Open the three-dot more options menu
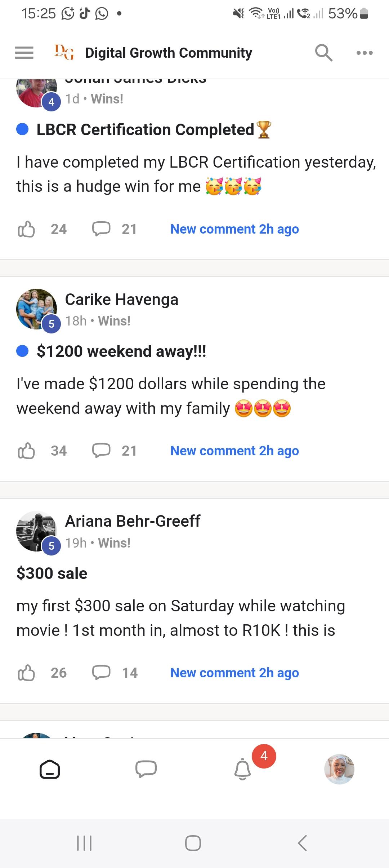The height and width of the screenshot is (868, 389). point(364,53)
